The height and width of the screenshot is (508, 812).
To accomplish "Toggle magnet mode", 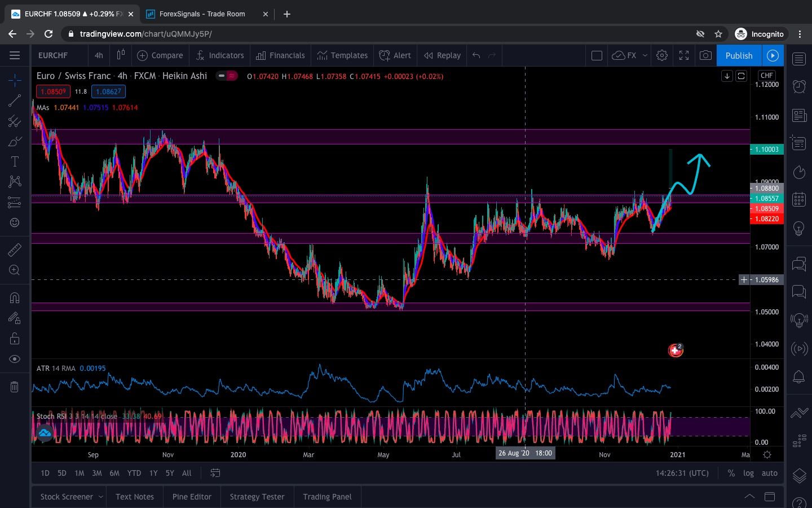I will click(x=15, y=297).
